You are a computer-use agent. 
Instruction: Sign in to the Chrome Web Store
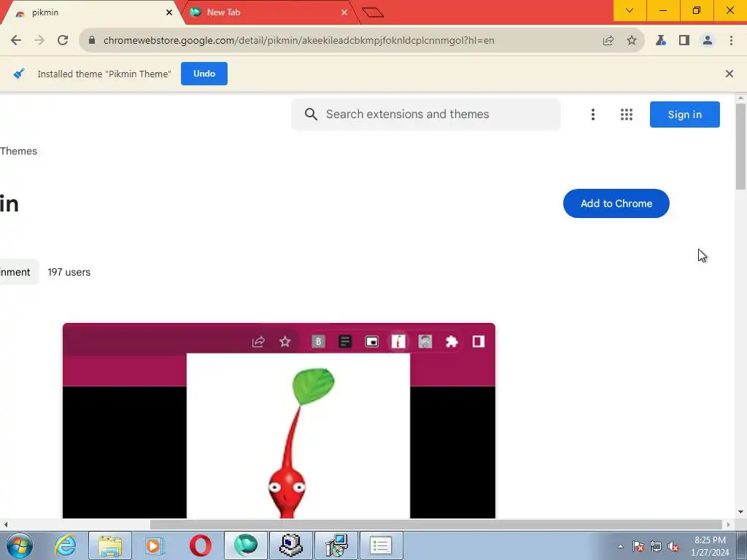pyautogui.click(x=684, y=114)
